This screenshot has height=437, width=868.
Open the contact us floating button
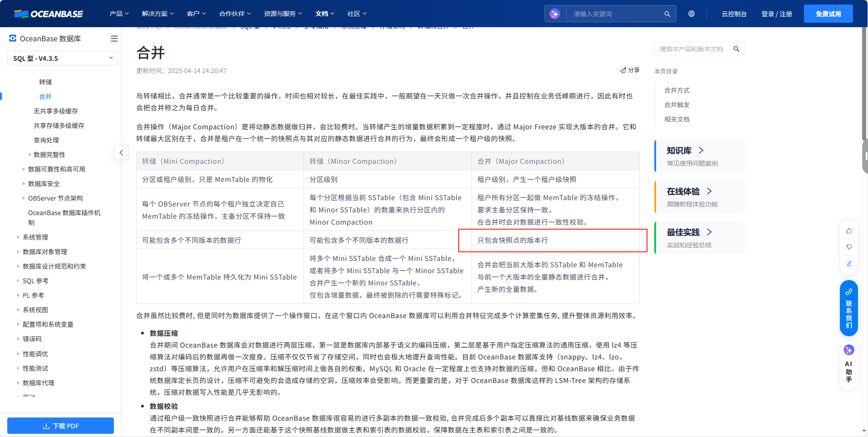coord(849,308)
